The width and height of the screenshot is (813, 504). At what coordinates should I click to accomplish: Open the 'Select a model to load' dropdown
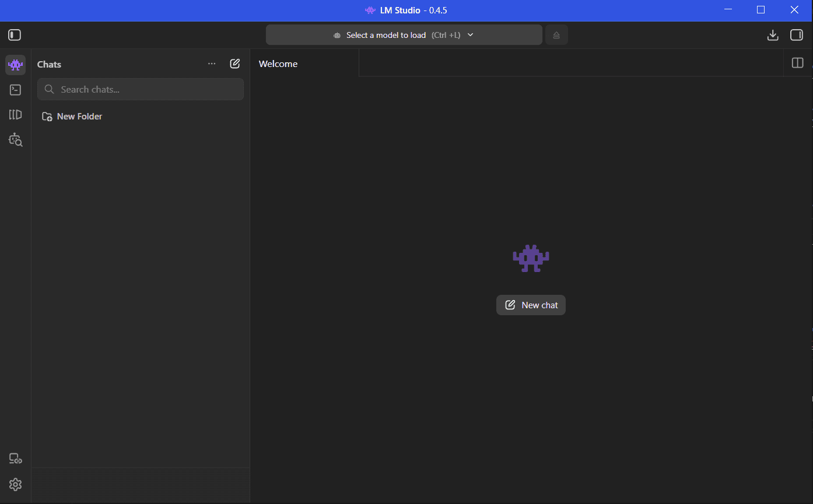coord(404,35)
